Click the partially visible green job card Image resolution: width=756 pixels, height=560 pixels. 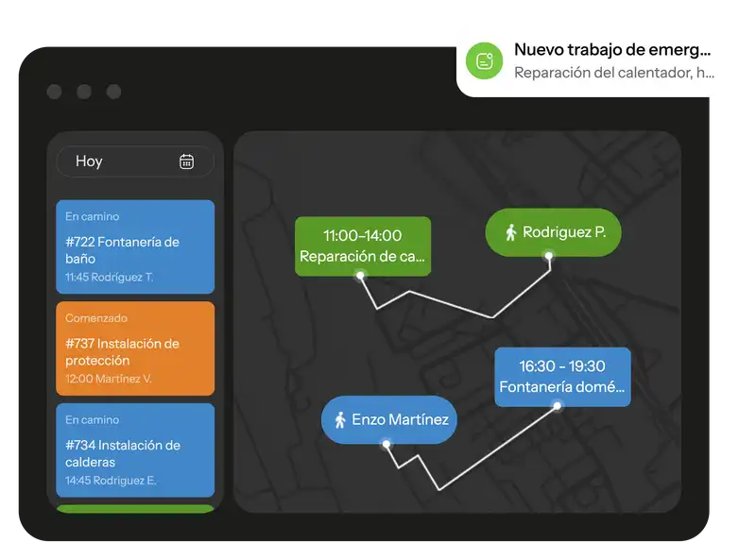(x=135, y=509)
